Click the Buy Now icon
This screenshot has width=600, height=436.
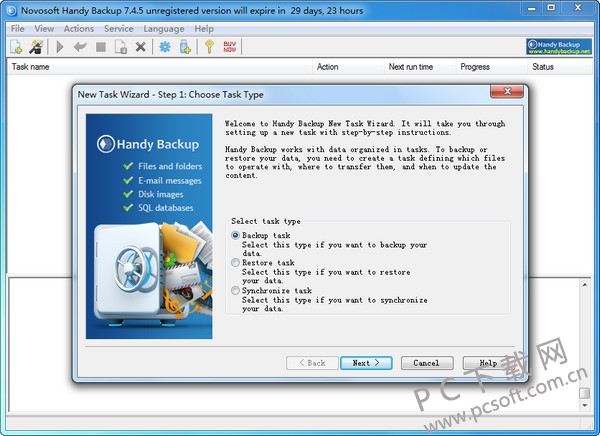(x=230, y=47)
